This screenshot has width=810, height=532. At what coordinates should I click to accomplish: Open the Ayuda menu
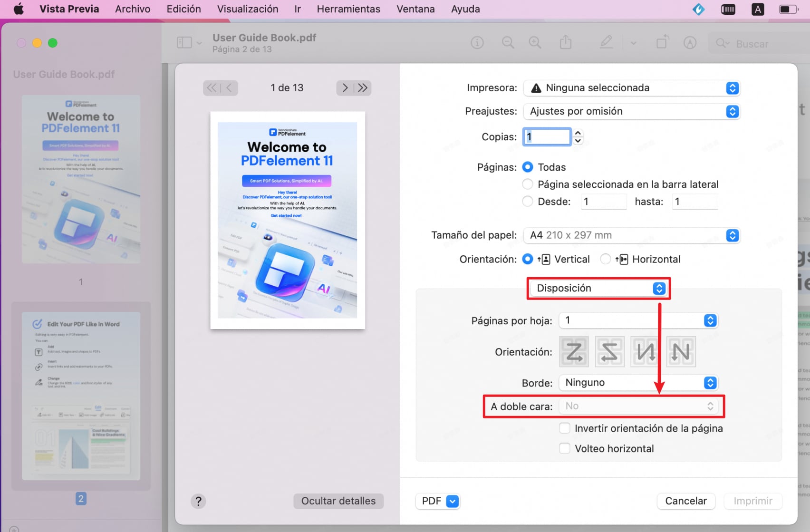pyautogui.click(x=465, y=9)
